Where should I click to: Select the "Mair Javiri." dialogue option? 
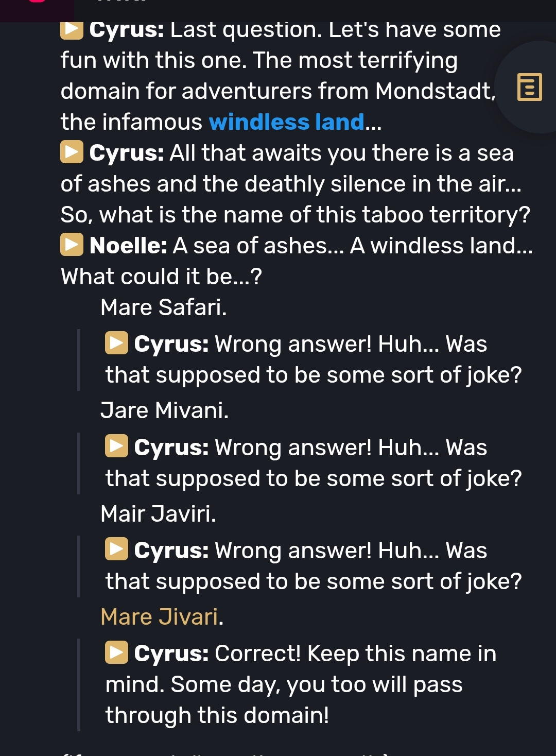pyautogui.click(x=158, y=513)
